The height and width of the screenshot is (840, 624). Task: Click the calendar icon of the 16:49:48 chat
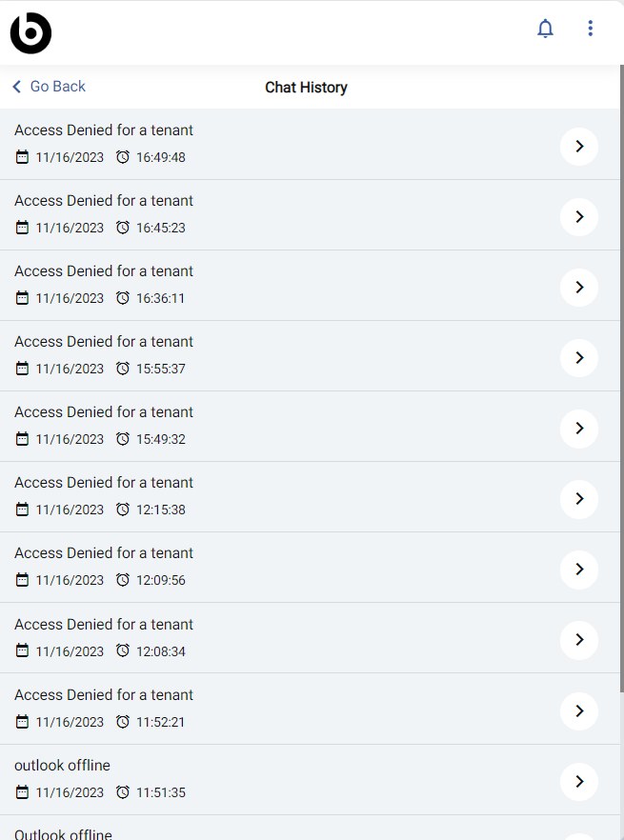pos(22,157)
